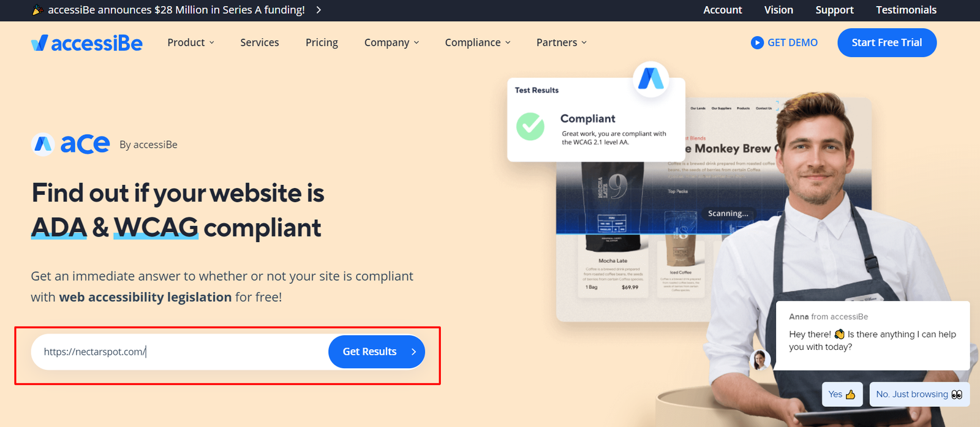The width and height of the screenshot is (980, 427).
Task: Open the Compliance dropdown menu
Action: click(x=478, y=42)
